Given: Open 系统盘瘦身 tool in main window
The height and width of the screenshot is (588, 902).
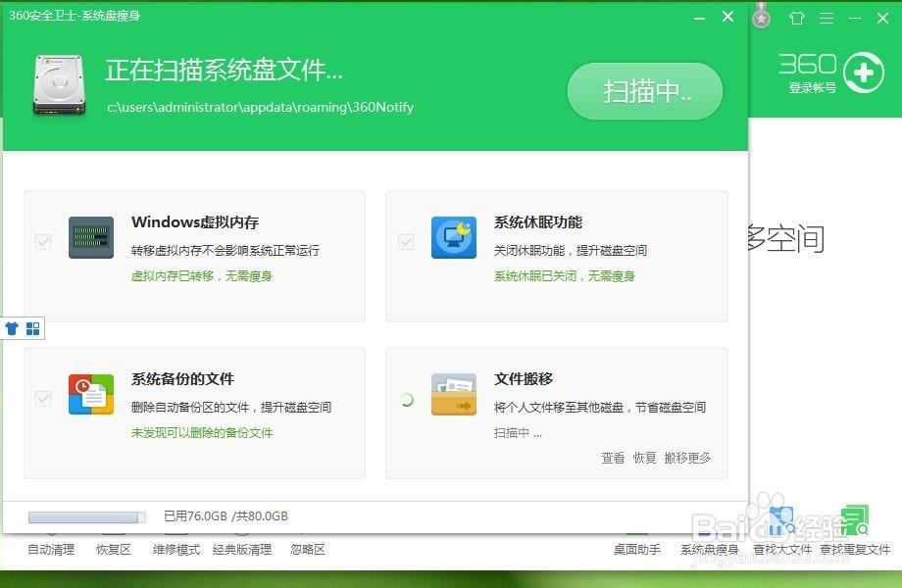Looking at the screenshot, I should pyautogui.click(x=709, y=550).
